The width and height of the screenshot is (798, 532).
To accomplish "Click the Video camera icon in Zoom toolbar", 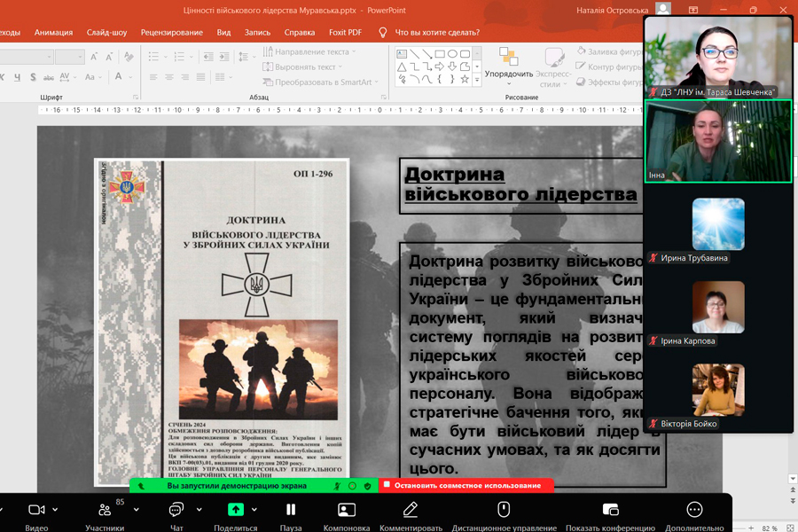I will point(36,510).
